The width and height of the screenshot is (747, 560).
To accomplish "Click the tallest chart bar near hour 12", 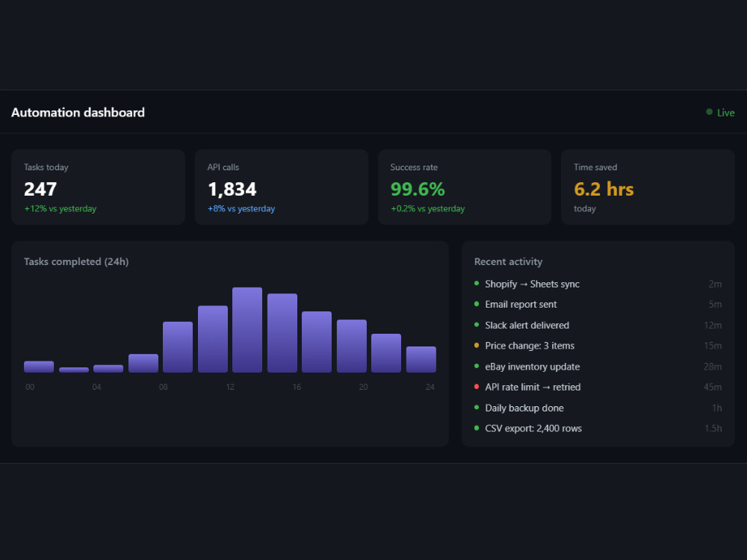I will (247, 330).
